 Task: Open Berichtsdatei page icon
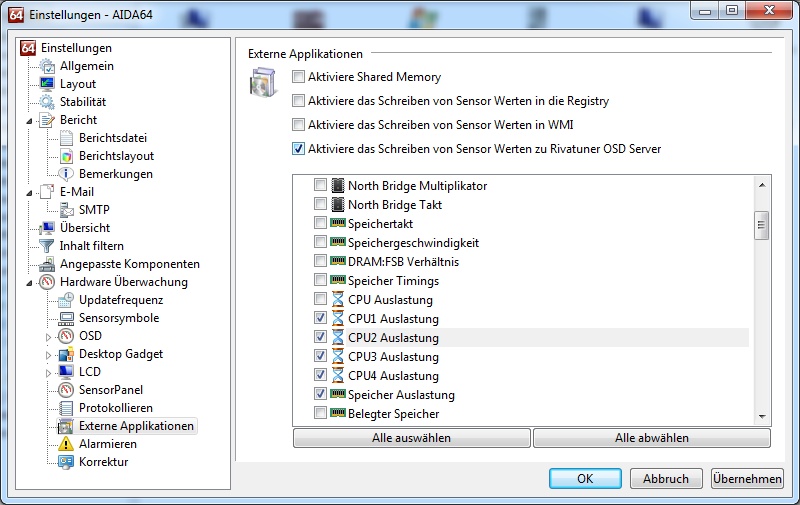pos(66,138)
